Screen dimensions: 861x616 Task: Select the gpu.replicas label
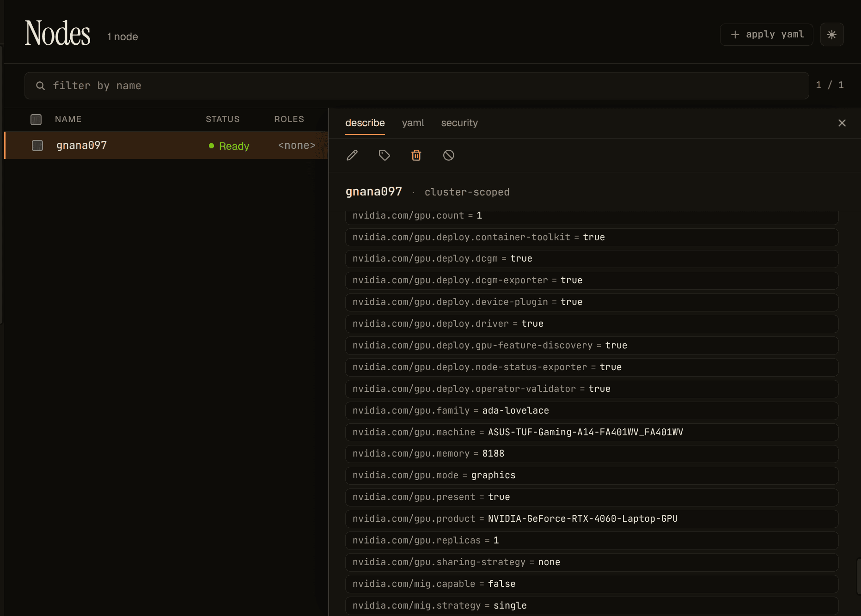[592, 541]
